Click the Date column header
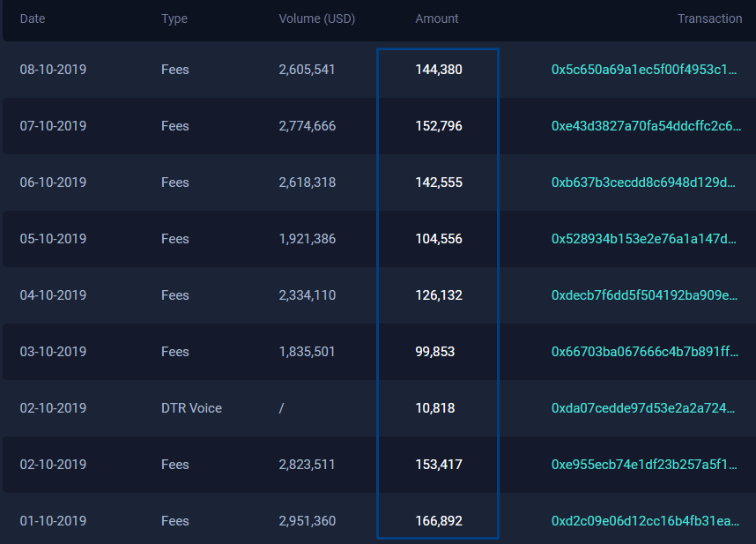Viewport: 756px width, 544px height. click(33, 19)
